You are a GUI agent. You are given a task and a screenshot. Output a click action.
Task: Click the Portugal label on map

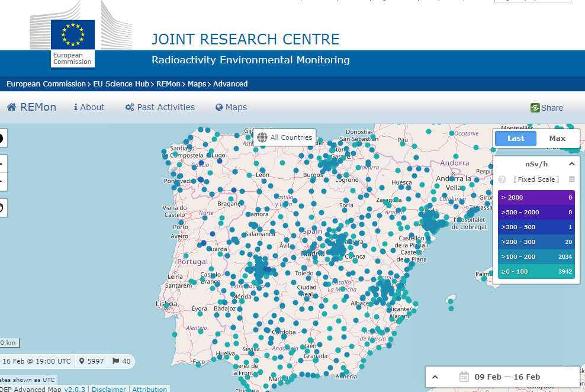pyautogui.click(x=192, y=262)
